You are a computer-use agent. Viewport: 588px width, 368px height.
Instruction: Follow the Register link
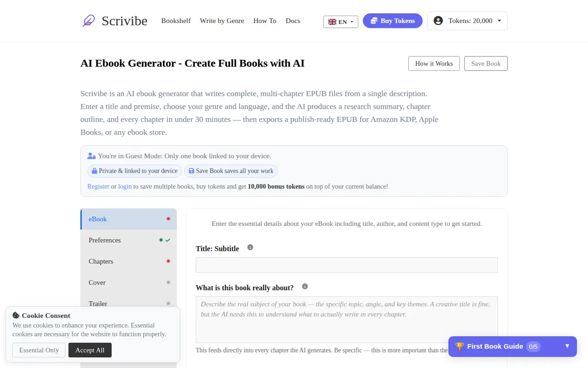tap(98, 186)
